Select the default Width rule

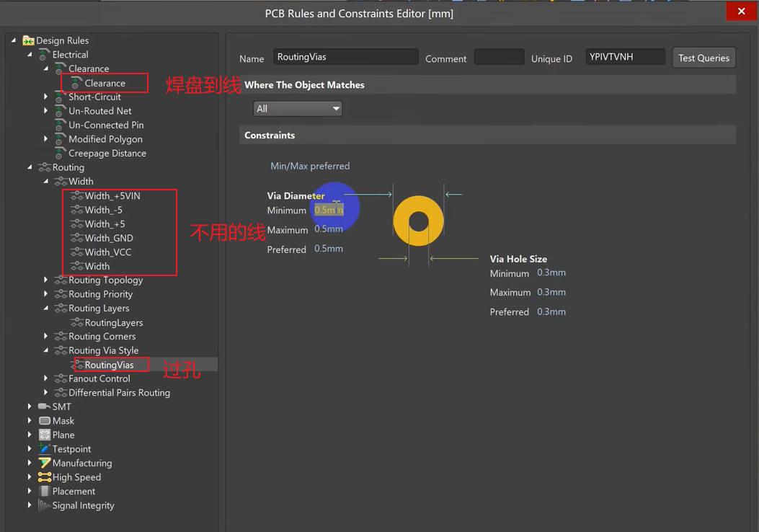(97, 266)
